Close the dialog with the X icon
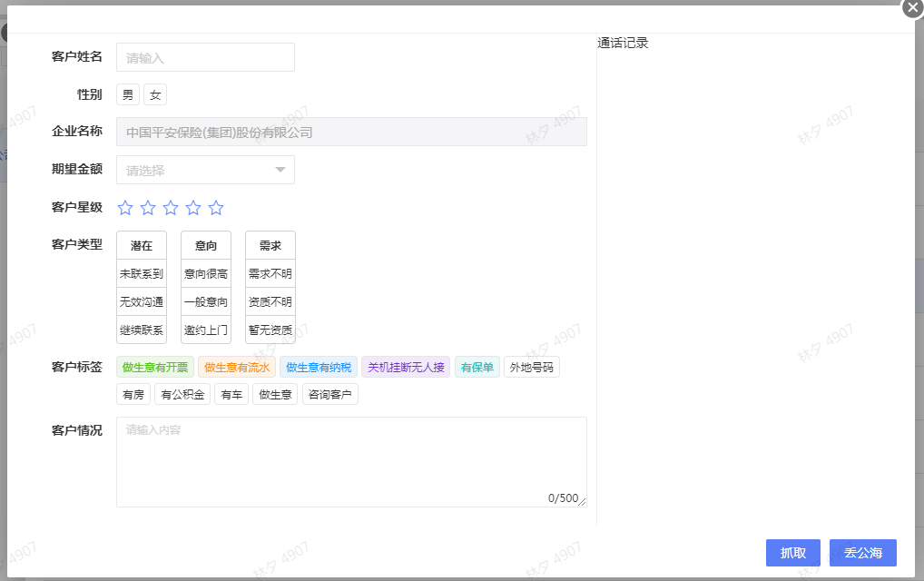Screen dimensions: 924x581 [x=913, y=7]
